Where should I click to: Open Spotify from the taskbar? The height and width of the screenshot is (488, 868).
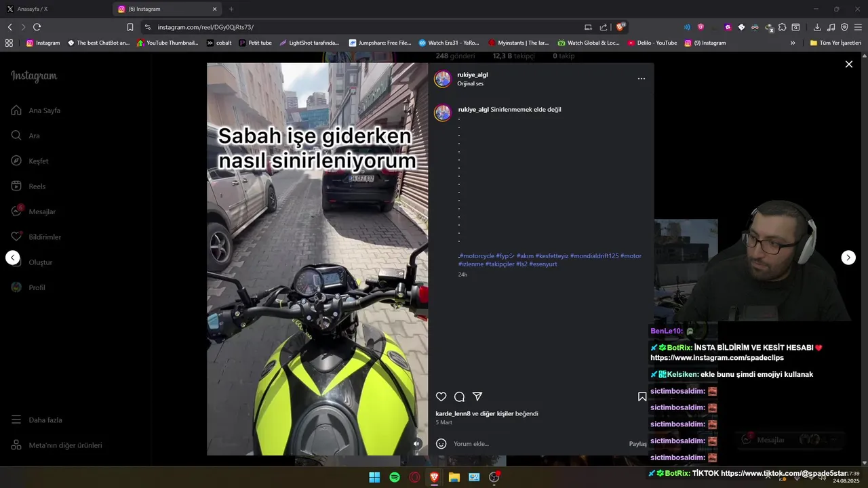click(x=395, y=477)
